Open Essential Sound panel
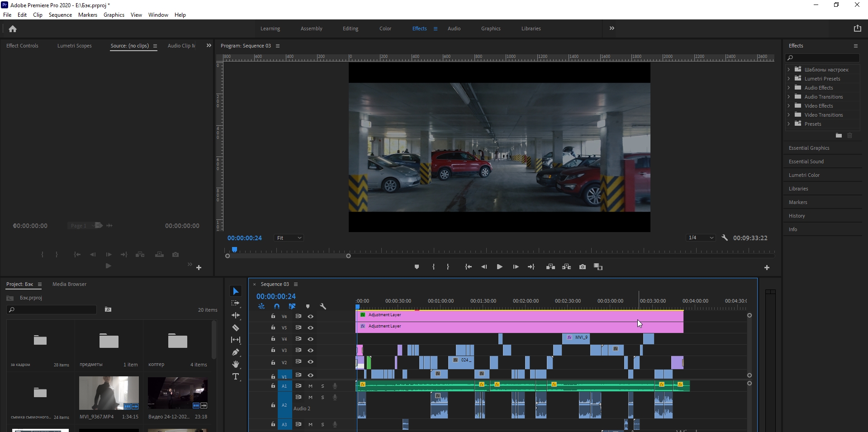Viewport: 868px width, 432px height. (x=806, y=161)
